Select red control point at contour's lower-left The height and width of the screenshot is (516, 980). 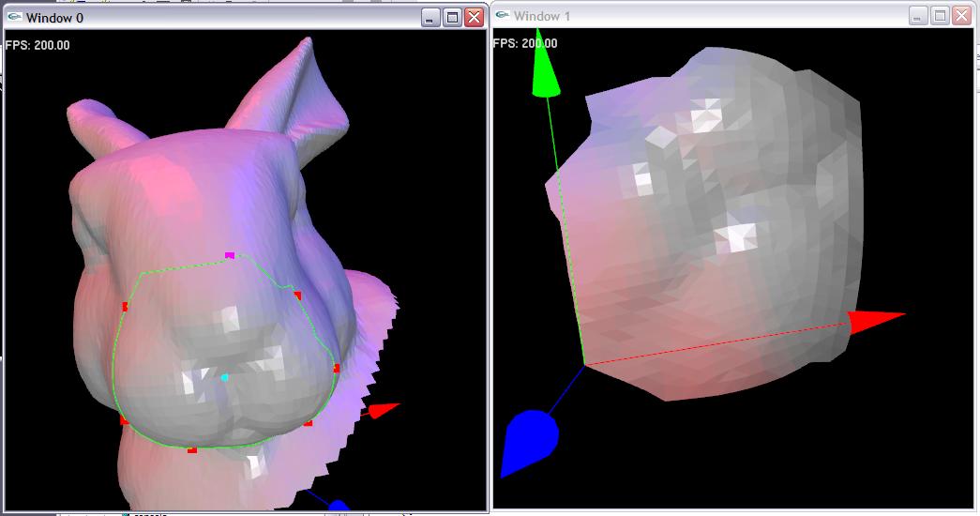point(124,420)
